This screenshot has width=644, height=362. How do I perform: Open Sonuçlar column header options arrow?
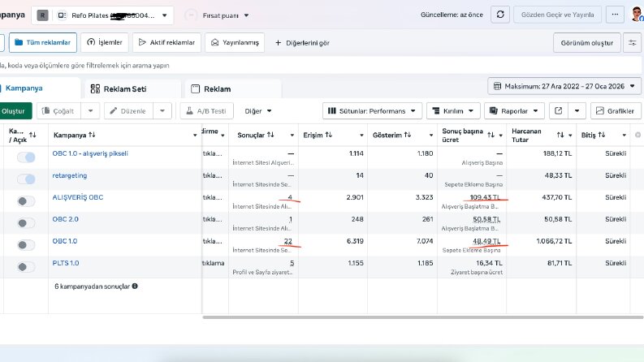[x=292, y=135]
